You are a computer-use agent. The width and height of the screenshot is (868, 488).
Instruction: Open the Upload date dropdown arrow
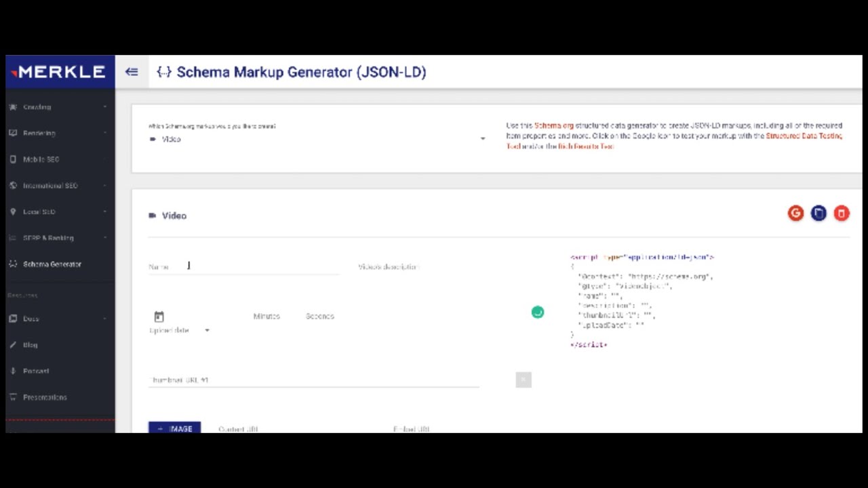point(207,330)
